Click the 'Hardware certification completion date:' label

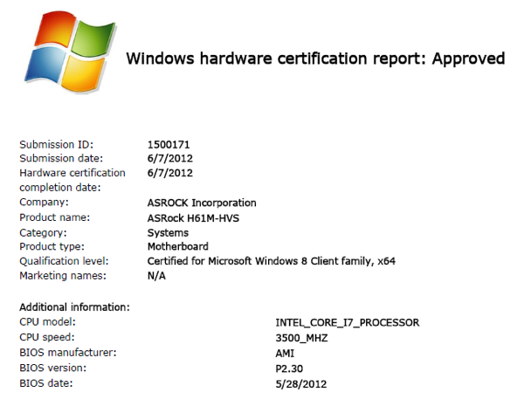pyautogui.click(x=72, y=180)
